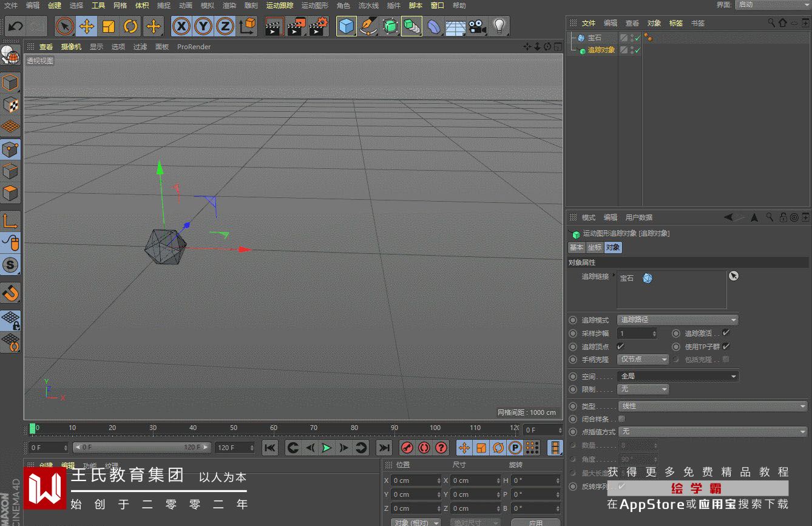Toggle the 使用TP子群 checkbox
This screenshot has height=526, width=812.
(x=726, y=346)
